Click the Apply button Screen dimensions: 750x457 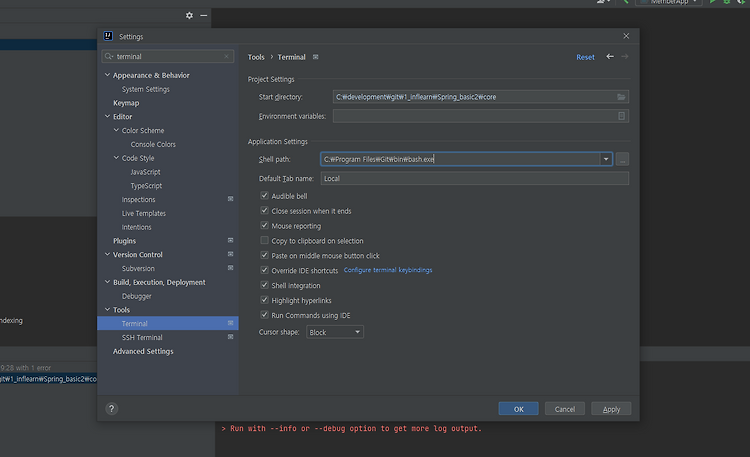tap(611, 409)
